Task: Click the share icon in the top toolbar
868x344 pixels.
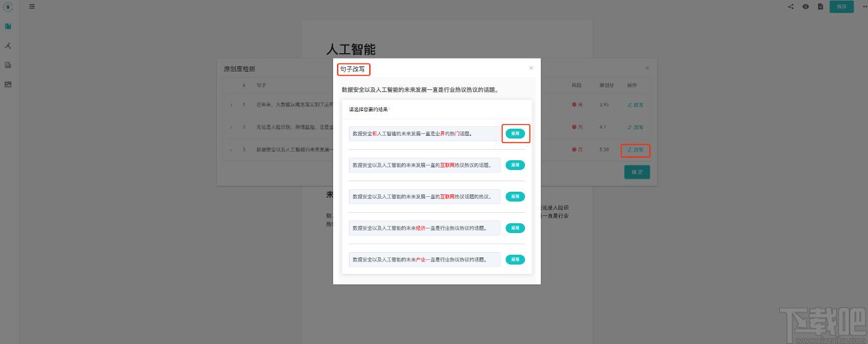Action: (791, 7)
